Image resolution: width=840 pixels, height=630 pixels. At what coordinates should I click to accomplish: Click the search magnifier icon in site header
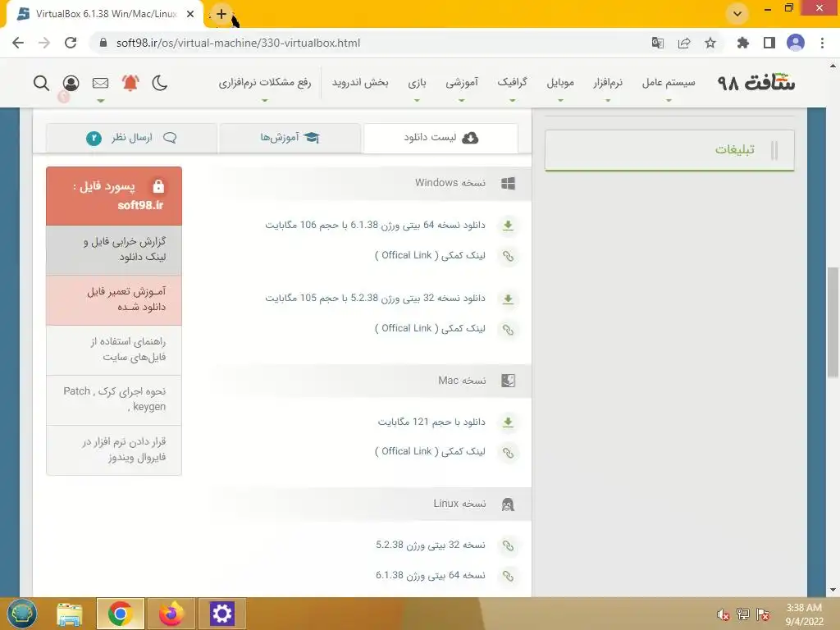41,83
